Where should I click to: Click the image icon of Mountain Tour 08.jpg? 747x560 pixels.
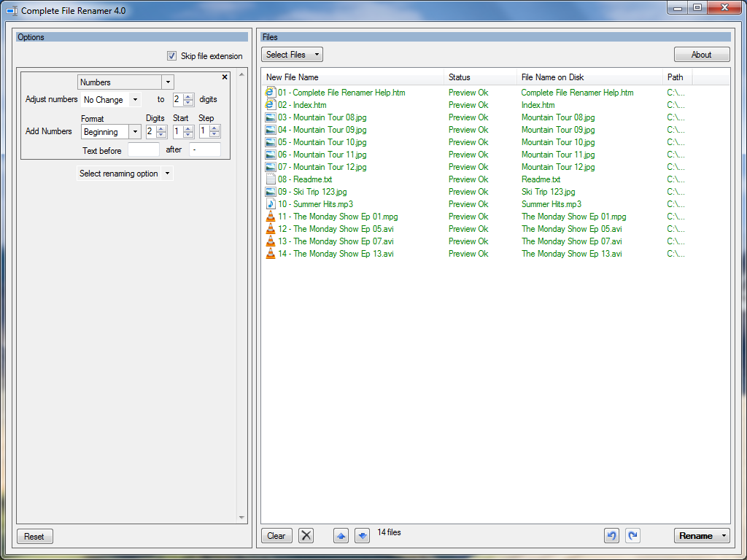click(270, 117)
